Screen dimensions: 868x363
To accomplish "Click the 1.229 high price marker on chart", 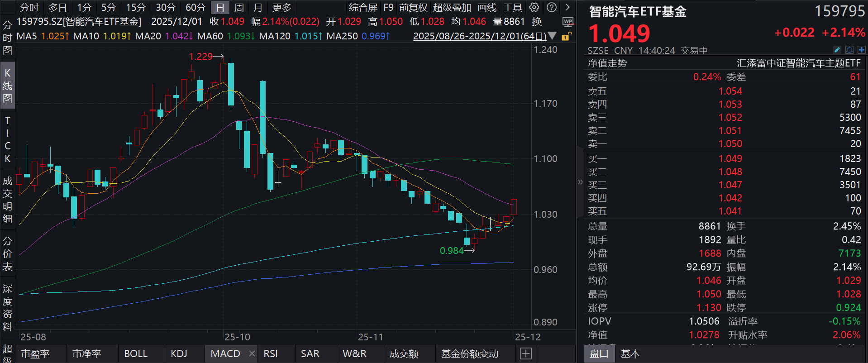I will coord(200,56).
